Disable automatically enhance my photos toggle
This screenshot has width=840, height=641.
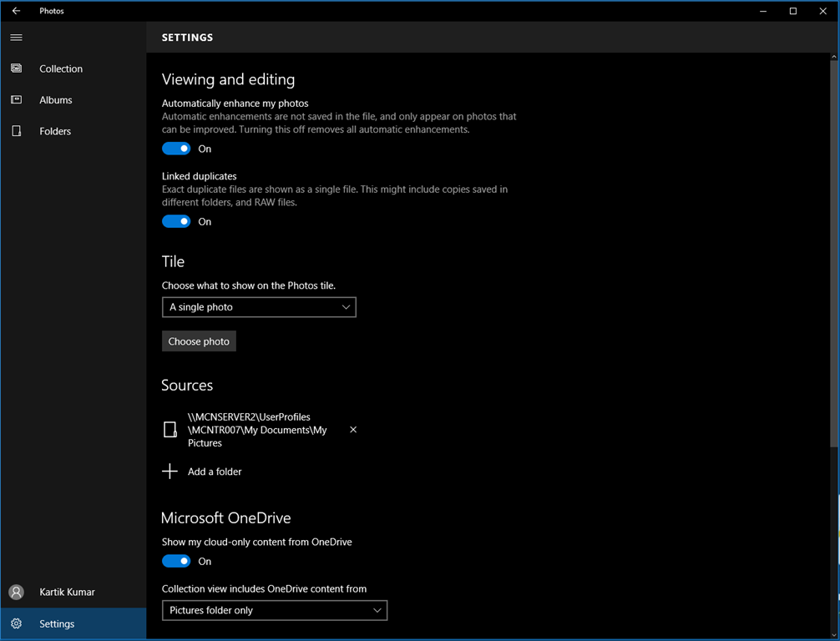click(x=176, y=149)
